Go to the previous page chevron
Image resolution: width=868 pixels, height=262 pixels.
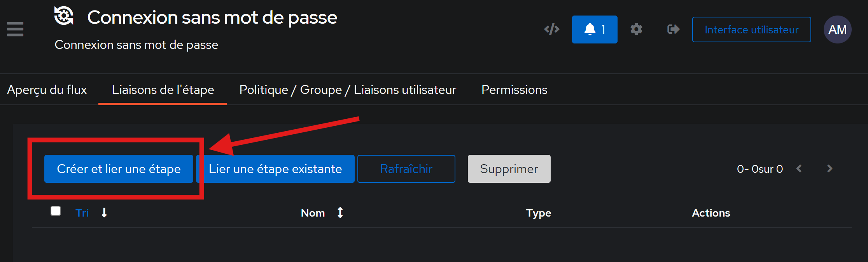799,168
